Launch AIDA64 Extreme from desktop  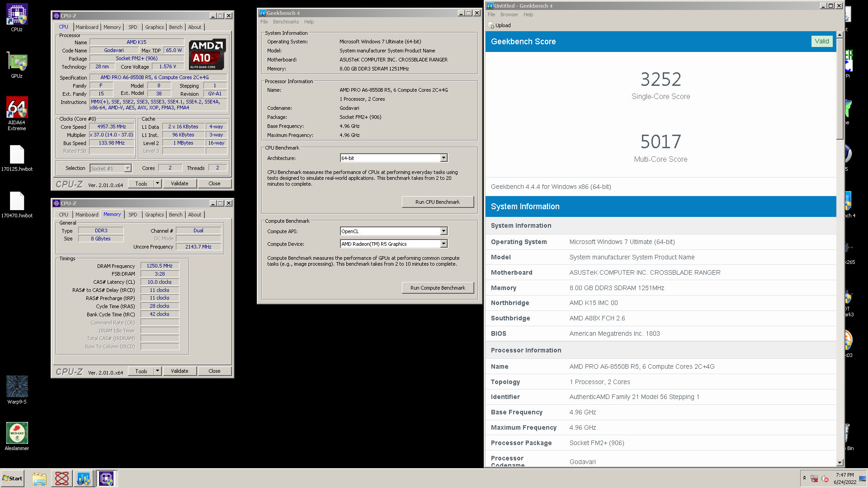17,113
